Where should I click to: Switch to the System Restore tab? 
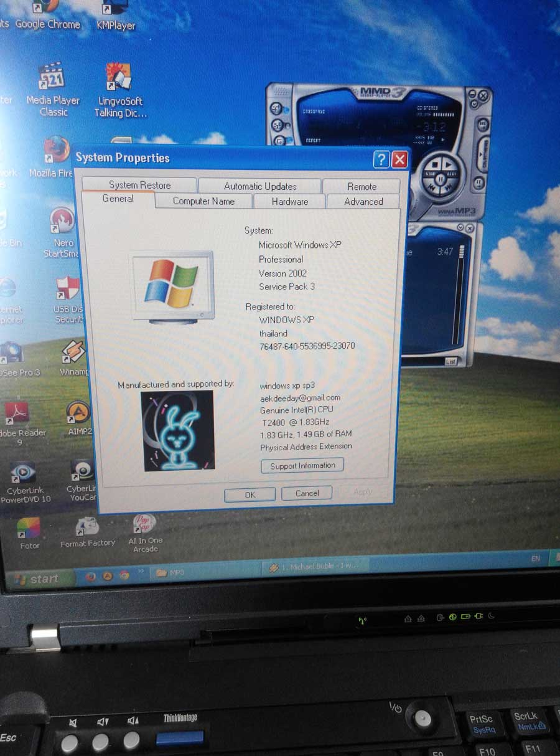[x=139, y=185]
